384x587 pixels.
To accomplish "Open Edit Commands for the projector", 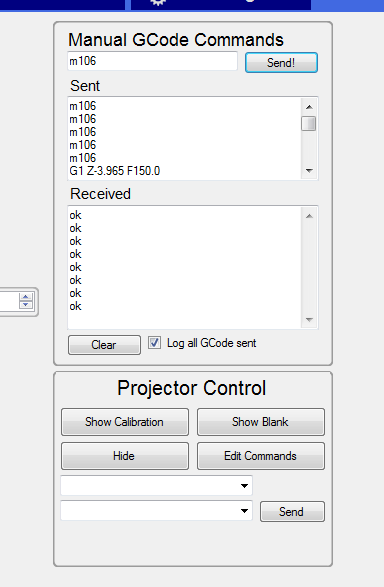I will [x=260, y=456].
